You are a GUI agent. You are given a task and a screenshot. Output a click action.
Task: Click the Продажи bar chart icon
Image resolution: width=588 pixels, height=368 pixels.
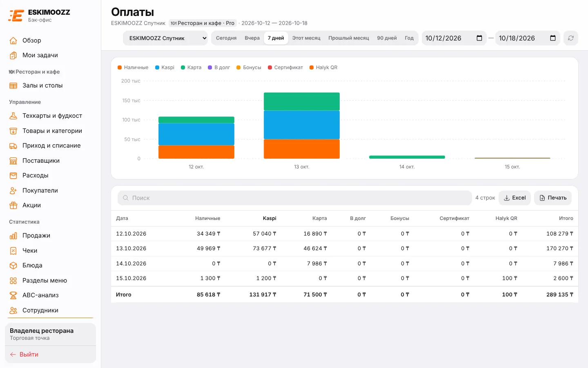[13, 236]
